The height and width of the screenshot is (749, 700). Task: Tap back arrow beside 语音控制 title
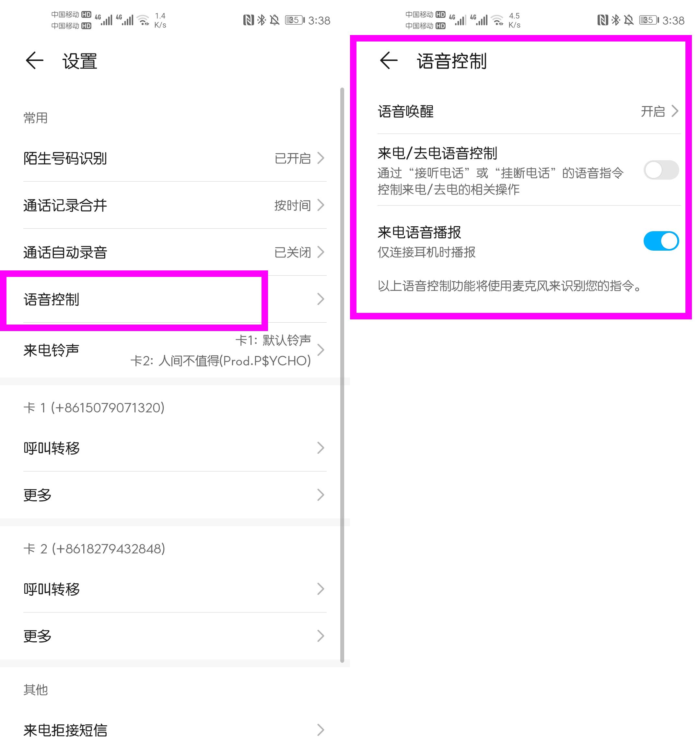[x=389, y=60]
